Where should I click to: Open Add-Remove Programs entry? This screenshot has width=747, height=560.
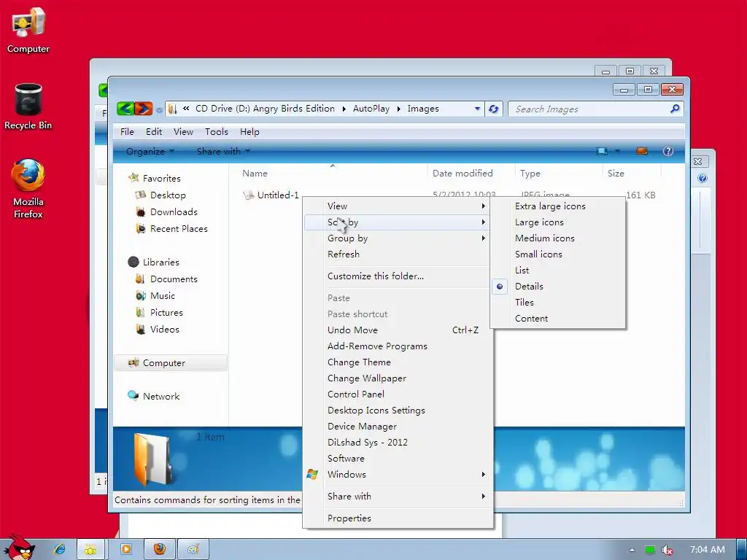click(398, 346)
